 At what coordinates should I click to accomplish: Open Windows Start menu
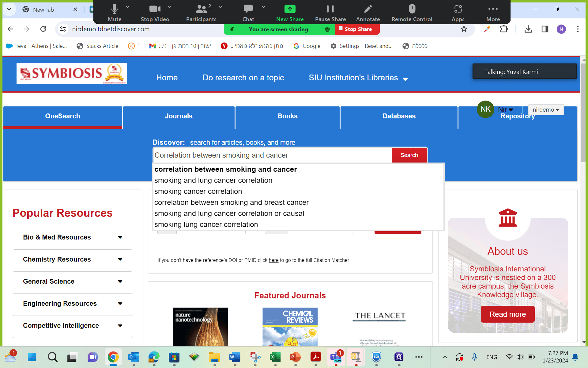[x=32, y=357]
